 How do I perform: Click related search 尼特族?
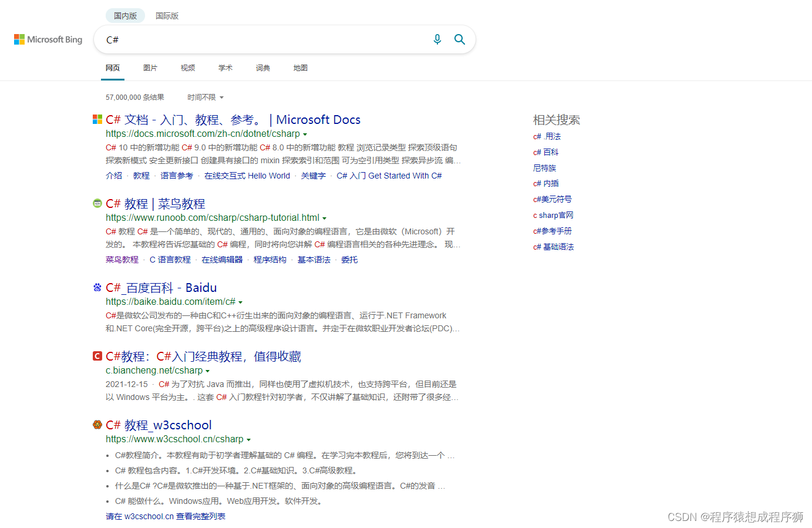544,168
